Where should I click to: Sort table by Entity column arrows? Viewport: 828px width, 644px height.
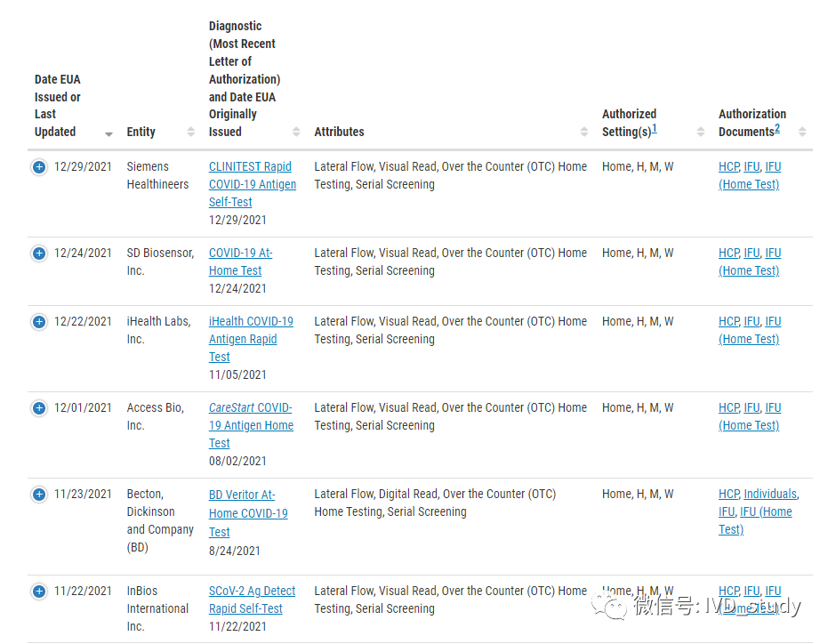190,132
